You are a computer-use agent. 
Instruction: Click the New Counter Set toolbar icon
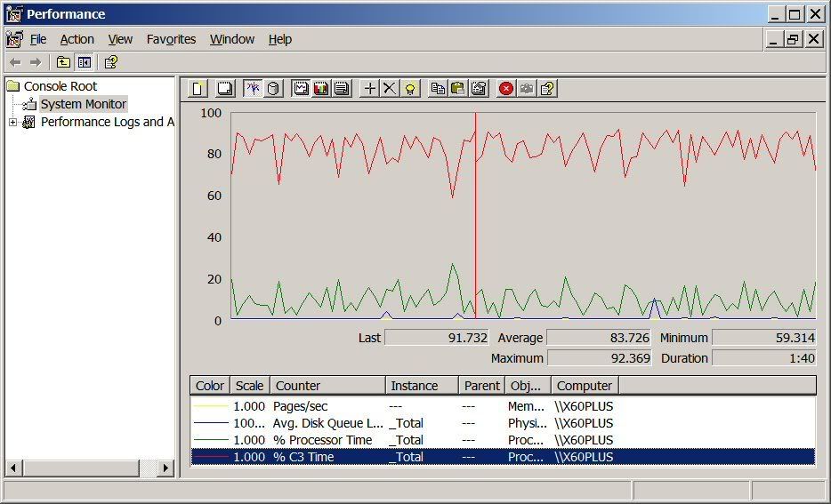coord(198,88)
